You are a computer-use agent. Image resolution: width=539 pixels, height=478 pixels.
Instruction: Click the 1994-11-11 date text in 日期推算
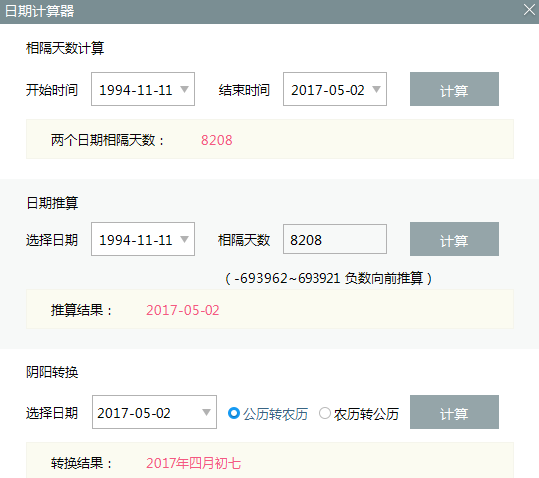click(x=135, y=240)
